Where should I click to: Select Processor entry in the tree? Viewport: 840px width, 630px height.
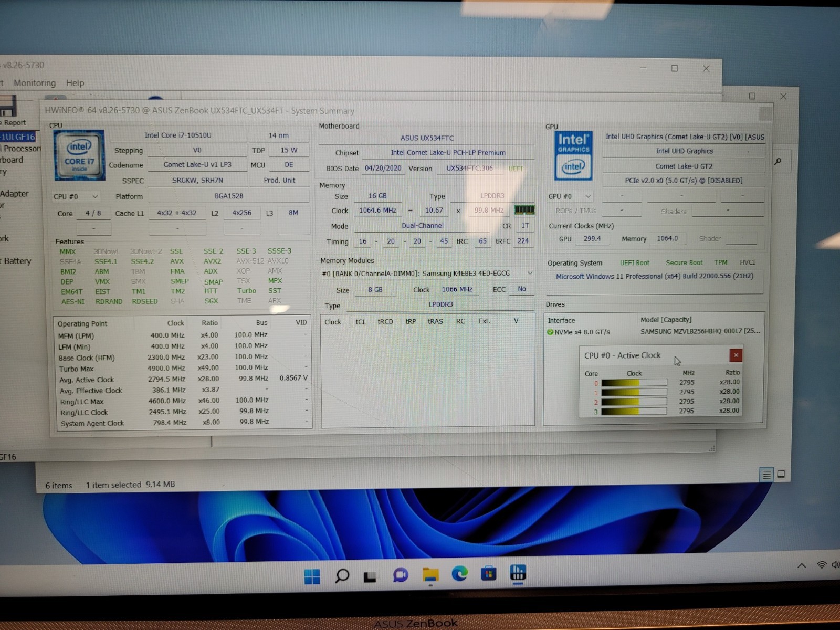point(21,149)
